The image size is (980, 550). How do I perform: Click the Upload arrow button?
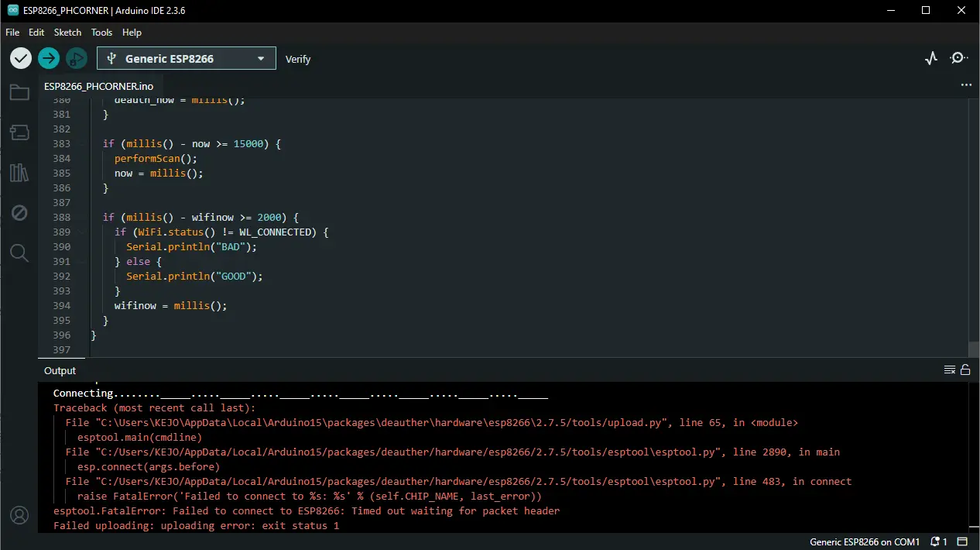pyautogui.click(x=49, y=58)
